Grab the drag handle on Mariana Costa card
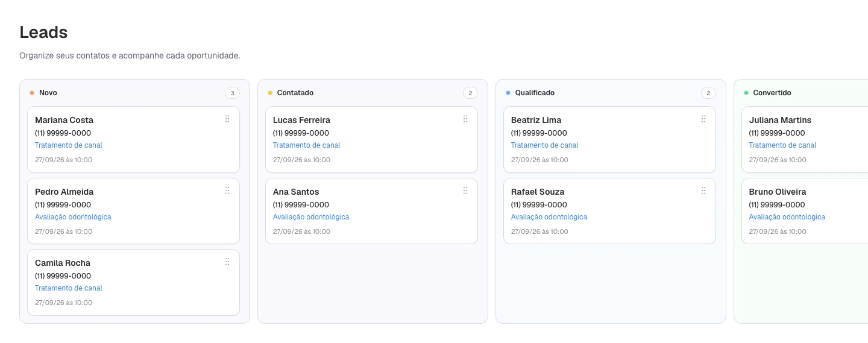 (x=227, y=119)
